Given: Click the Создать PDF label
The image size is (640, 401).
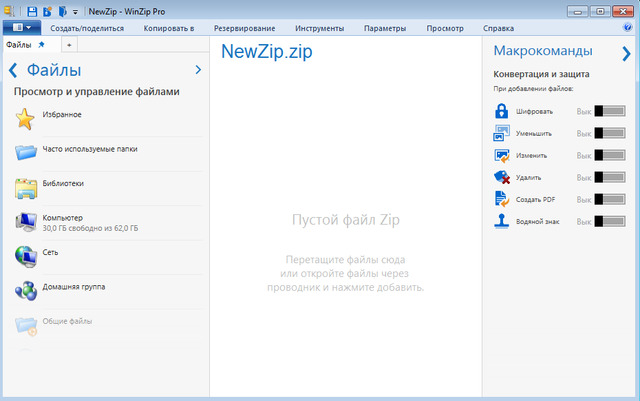Looking at the screenshot, I should (536, 200).
